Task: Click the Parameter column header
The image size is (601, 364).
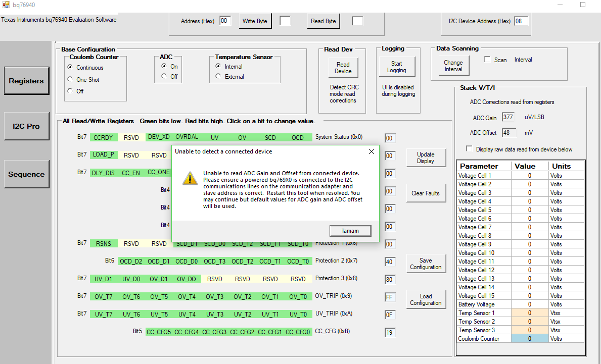Action: click(x=484, y=166)
